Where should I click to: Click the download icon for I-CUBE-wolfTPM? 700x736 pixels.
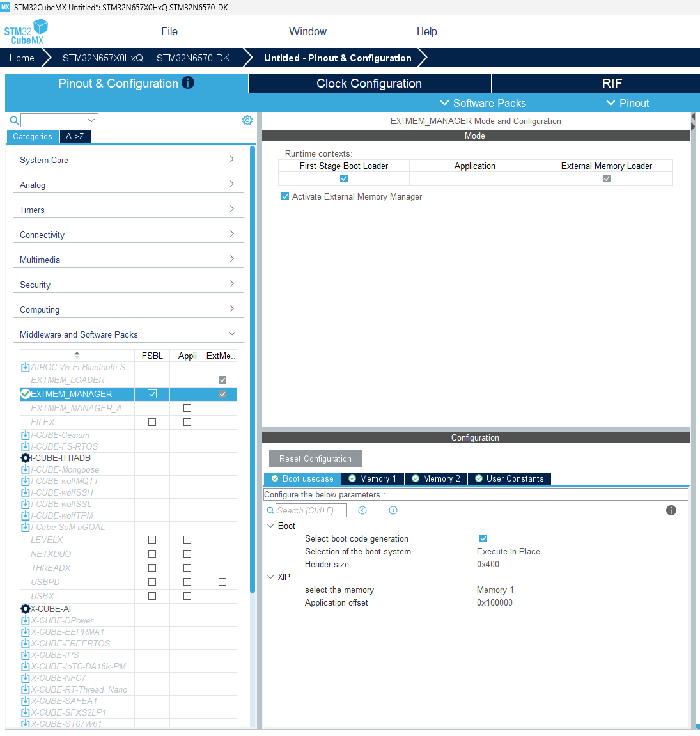tap(26, 515)
